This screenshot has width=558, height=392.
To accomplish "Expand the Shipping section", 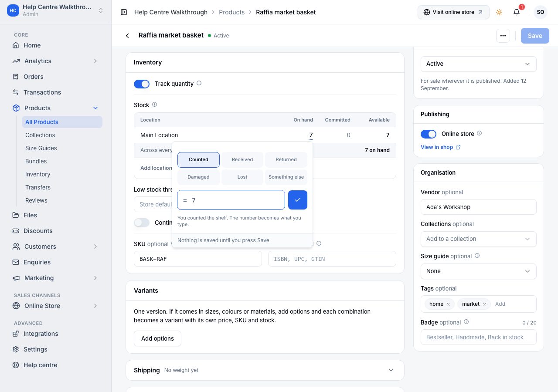I will [x=265, y=370].
